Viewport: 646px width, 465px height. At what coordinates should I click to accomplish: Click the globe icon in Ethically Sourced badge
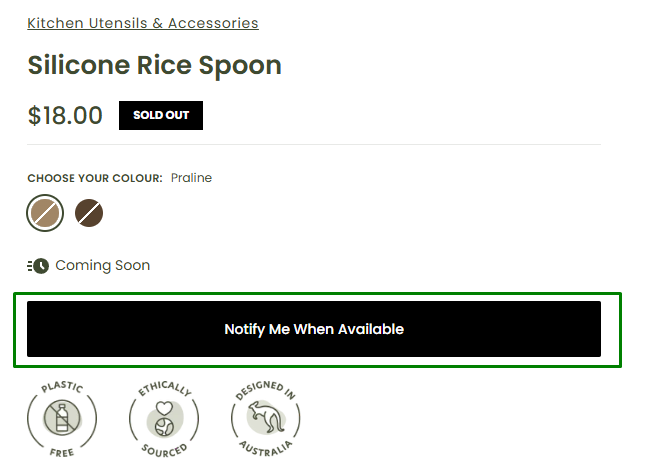click(x=164, y=426)
